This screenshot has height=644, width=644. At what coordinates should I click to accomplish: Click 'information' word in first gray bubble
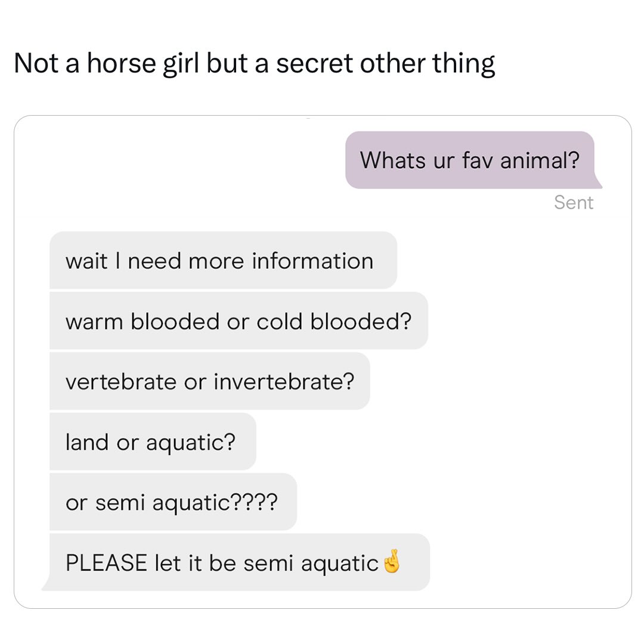[312, 261]
